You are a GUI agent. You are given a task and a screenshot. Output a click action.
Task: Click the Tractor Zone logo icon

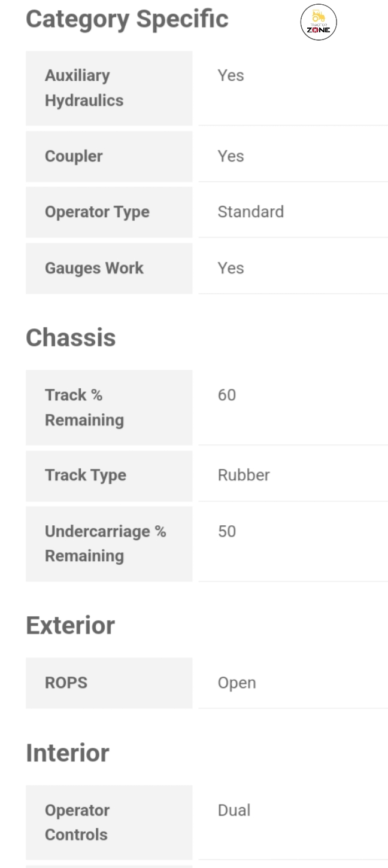tap(319, 23)
